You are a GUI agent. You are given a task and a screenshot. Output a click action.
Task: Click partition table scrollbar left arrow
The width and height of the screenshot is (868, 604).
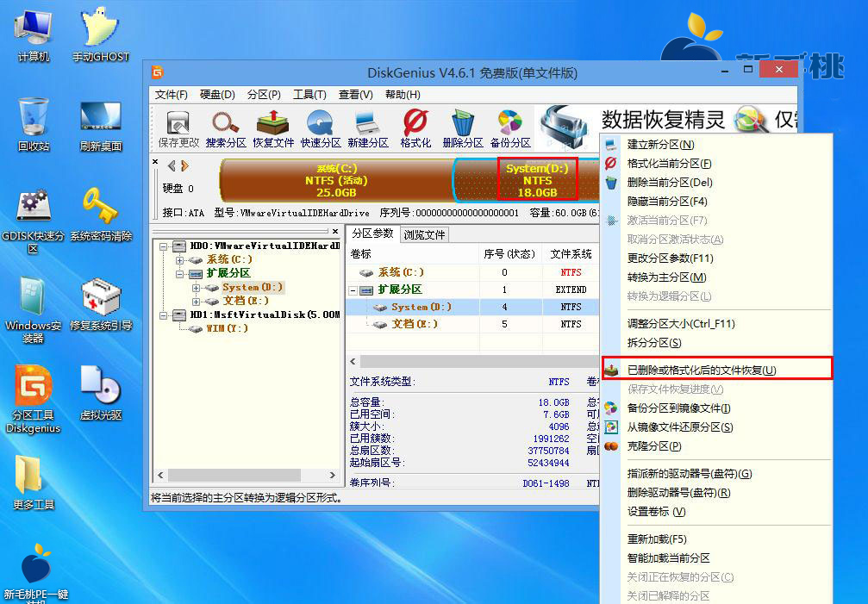[353, 362]
